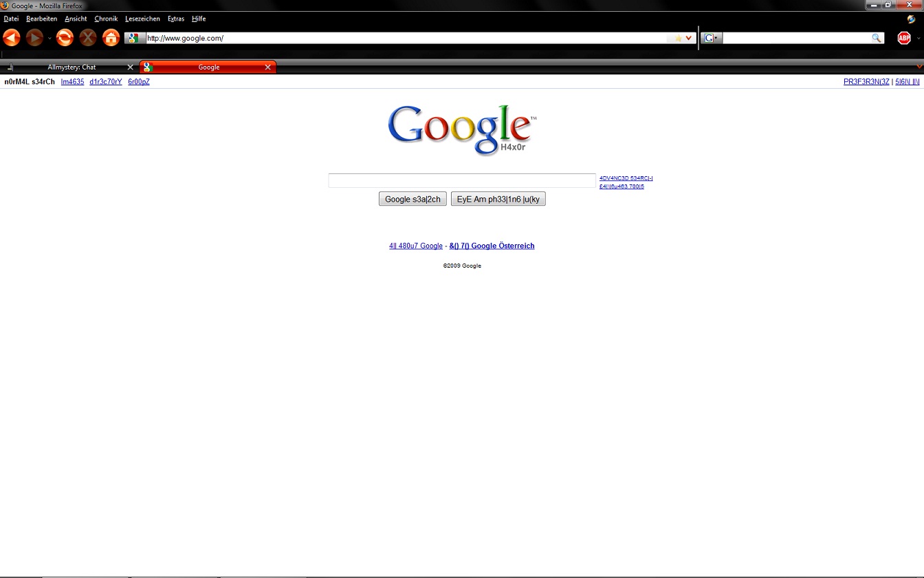Expand the Adblock Plus dropdown arrow
The width and height of the screenshot is (924, 578).
(918, 39)
